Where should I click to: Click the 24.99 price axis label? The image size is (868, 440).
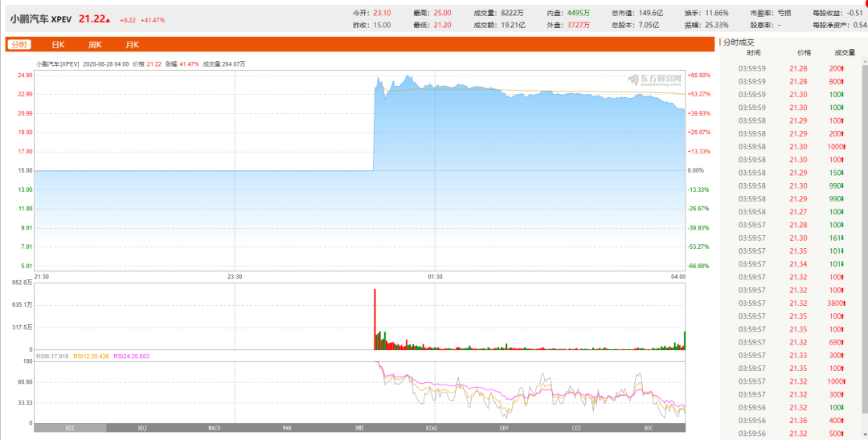(x=25, y=75)
